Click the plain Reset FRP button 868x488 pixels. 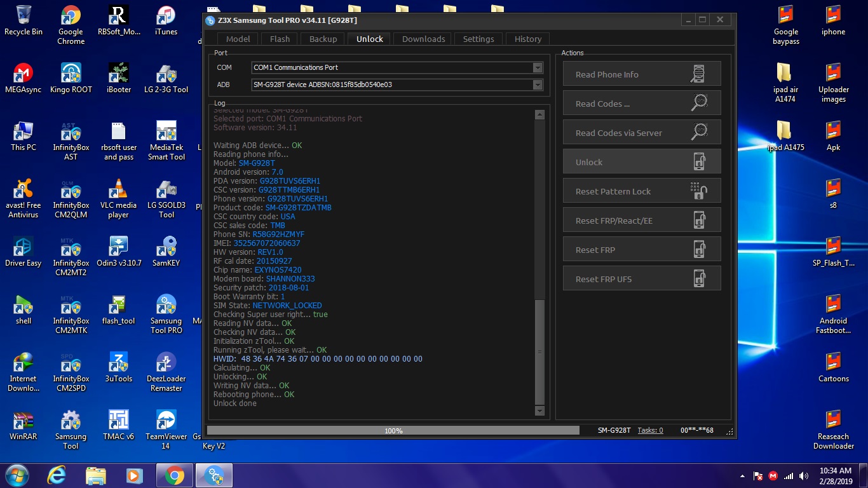coord(642,249)
